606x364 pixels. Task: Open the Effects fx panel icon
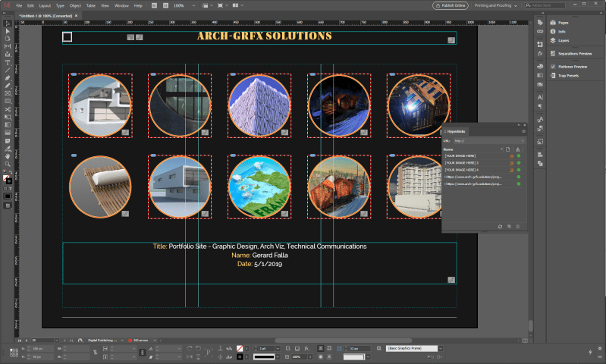(x=540, y=53)
